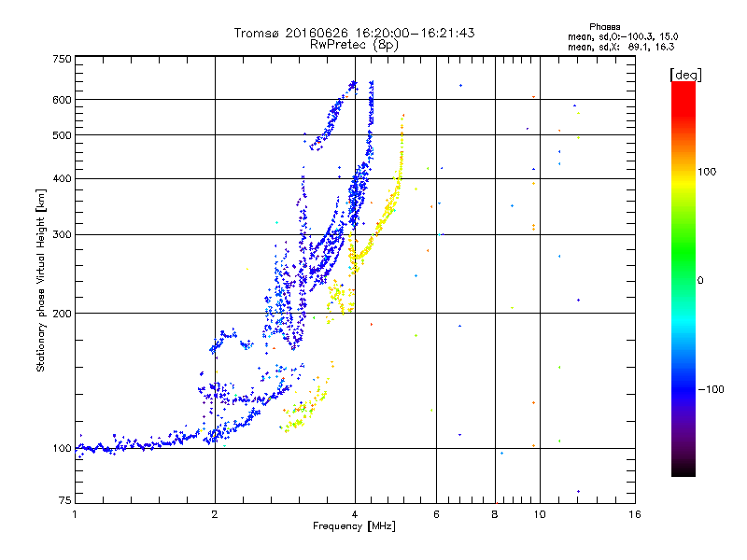Click the y-axis tick label '400'
The width and height of the screenshot is (747, 560).
(x=62, y=178)
